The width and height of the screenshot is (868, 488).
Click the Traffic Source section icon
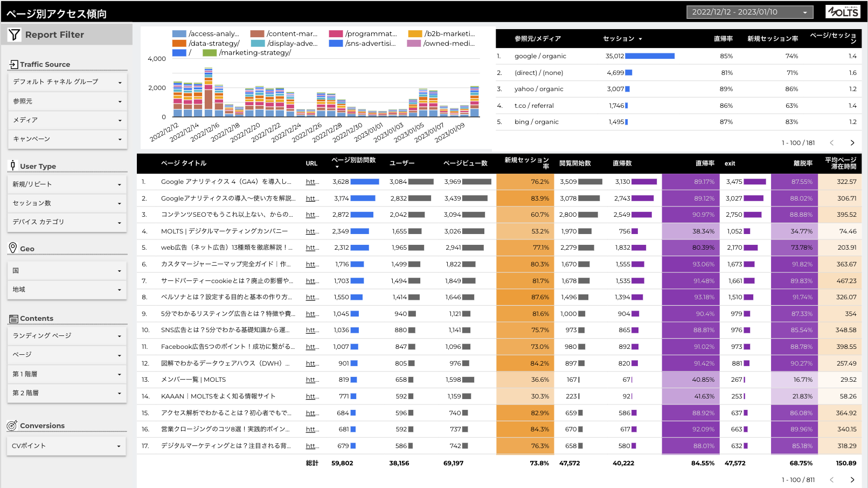(x=13, y=64)
